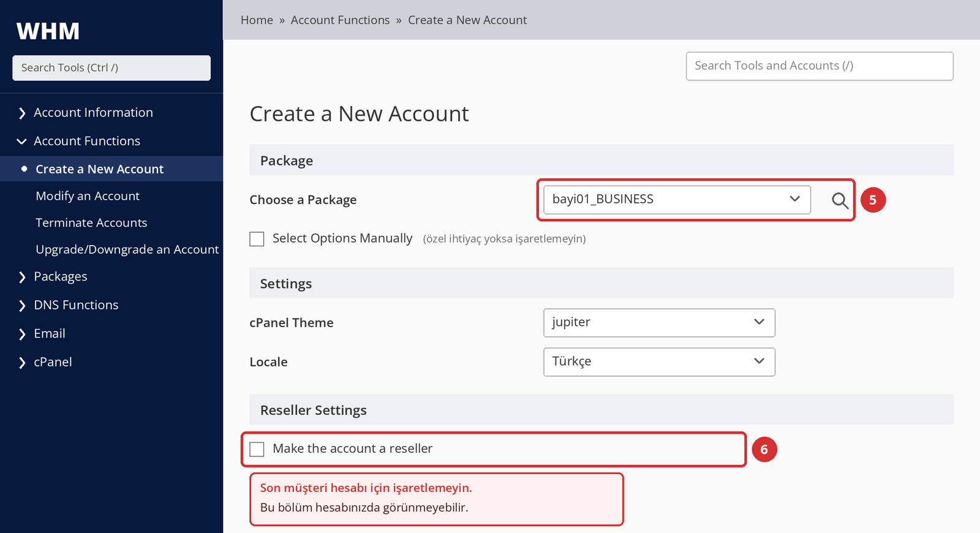
Task: Go to Home breadcrumb link
Action: [257, 20]
